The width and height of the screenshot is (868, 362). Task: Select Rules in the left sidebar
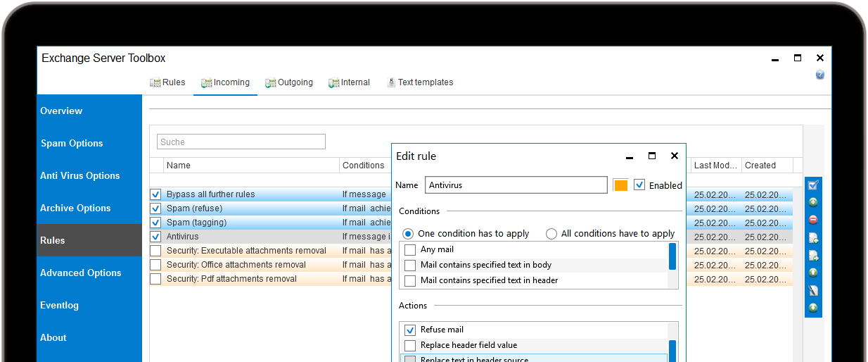[89, 240]
